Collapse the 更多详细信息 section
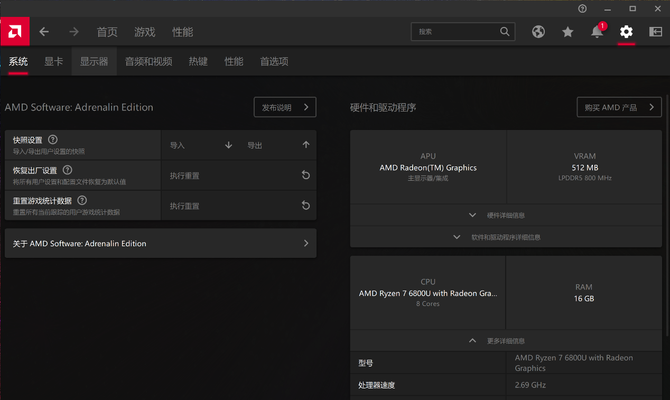The height and width of the screenshot is (400, 670). pyautogui.click(x=505, y=341)
